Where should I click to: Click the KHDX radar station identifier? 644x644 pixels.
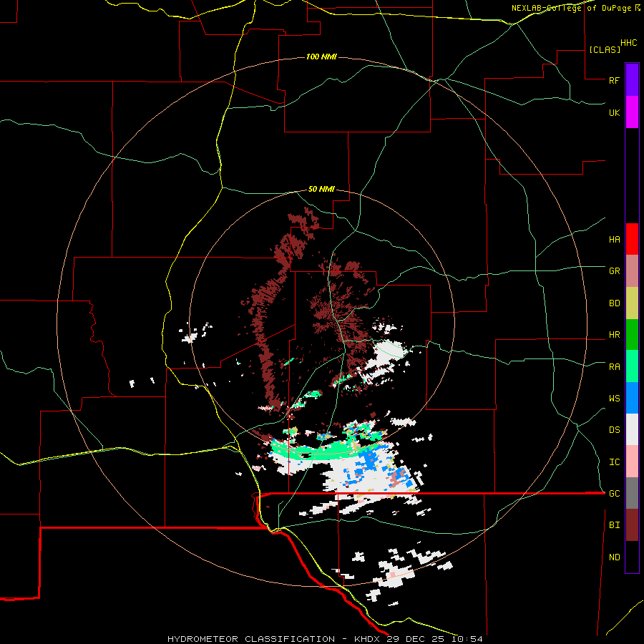click(369, 639)
